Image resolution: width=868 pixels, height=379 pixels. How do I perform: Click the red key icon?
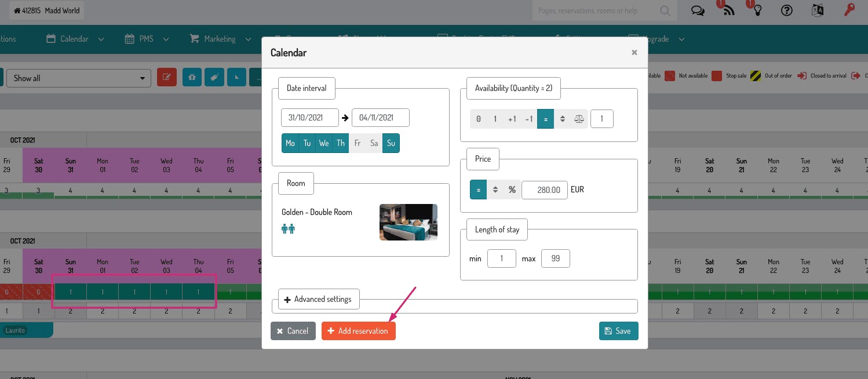[x=849, y=10]
